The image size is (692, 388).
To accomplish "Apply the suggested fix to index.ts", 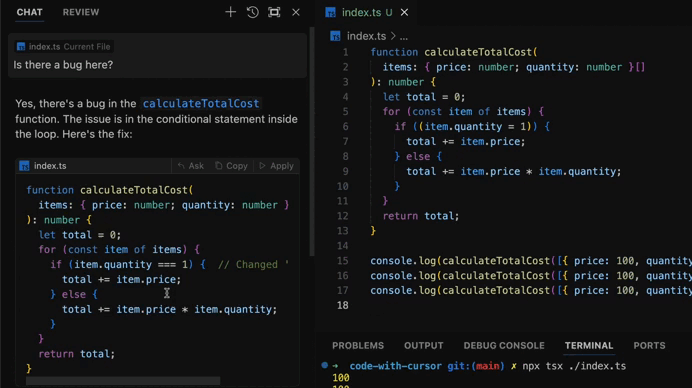I will 276,166.
